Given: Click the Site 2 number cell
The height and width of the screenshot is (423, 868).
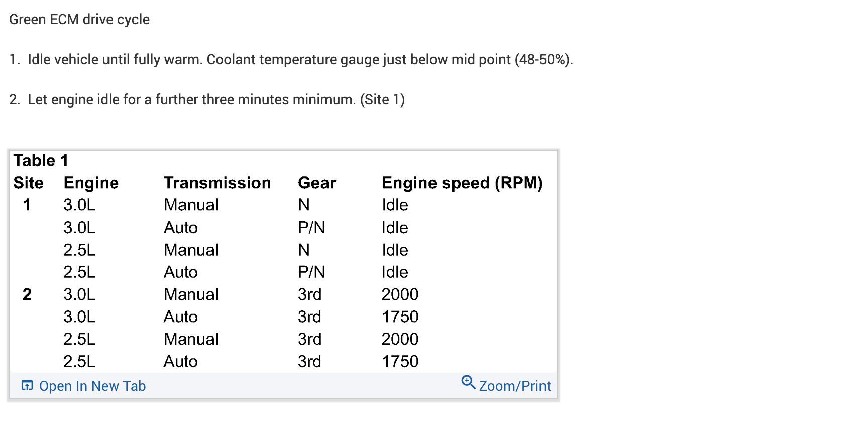Looking at the screenshot, I should (x=27, y=294).
